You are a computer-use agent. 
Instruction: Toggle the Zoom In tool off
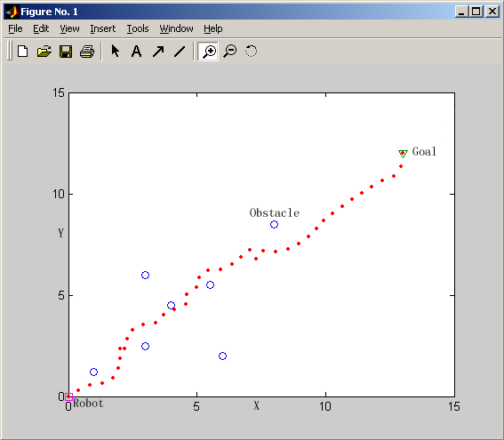(208, 51)
